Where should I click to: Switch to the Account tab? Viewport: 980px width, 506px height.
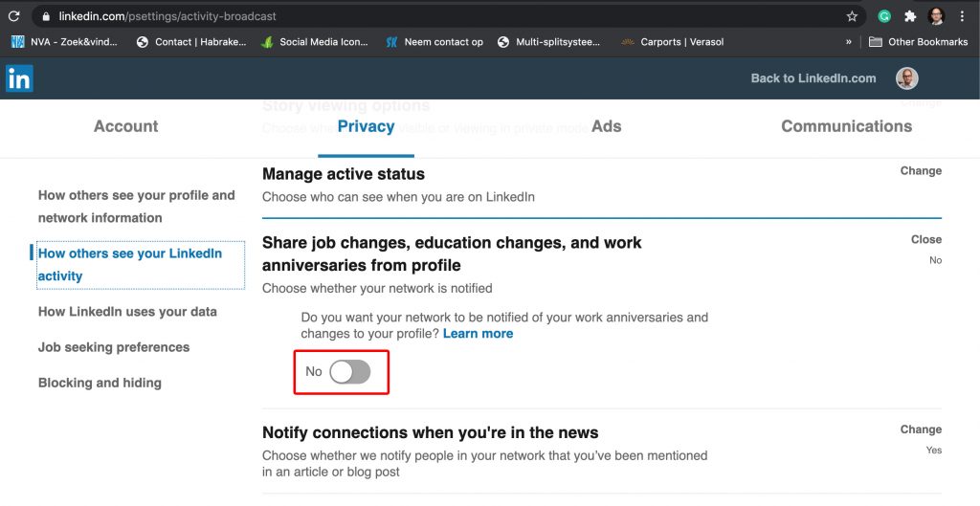(125, 126)
